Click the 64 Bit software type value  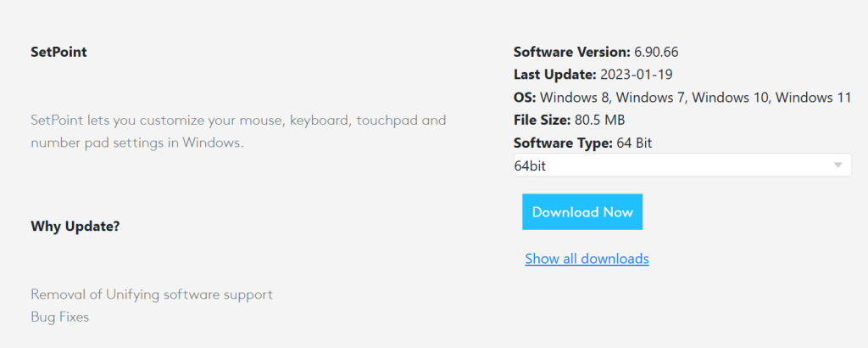pyautogui.click(x=634, y=143)
